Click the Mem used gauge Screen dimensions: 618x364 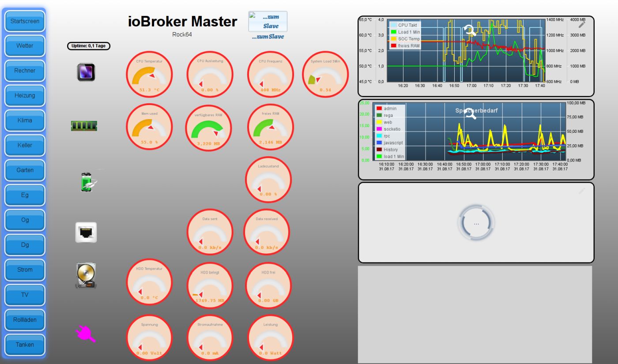[149, 127]
